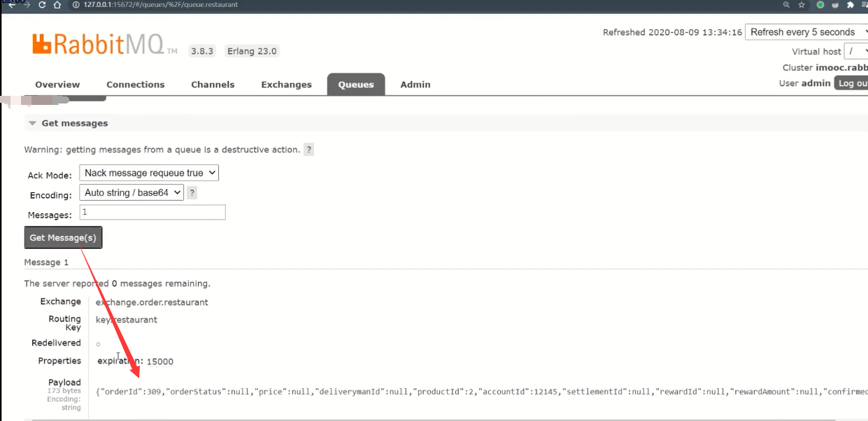Open zoom magnifier icon in address bar
The height and width of the screenshot is (421, 868).
pyautogui.click(x=786, y=5)
